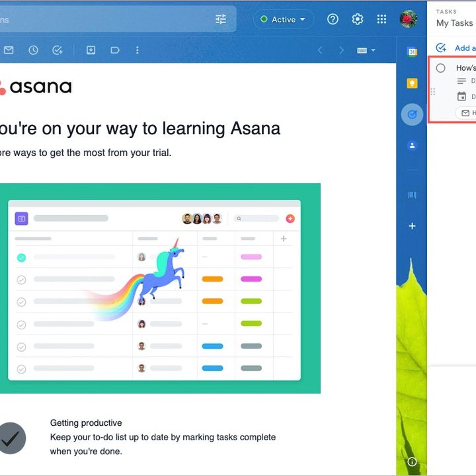Open Contacts in side panel

pyautogui.click(x=412, y=145)
